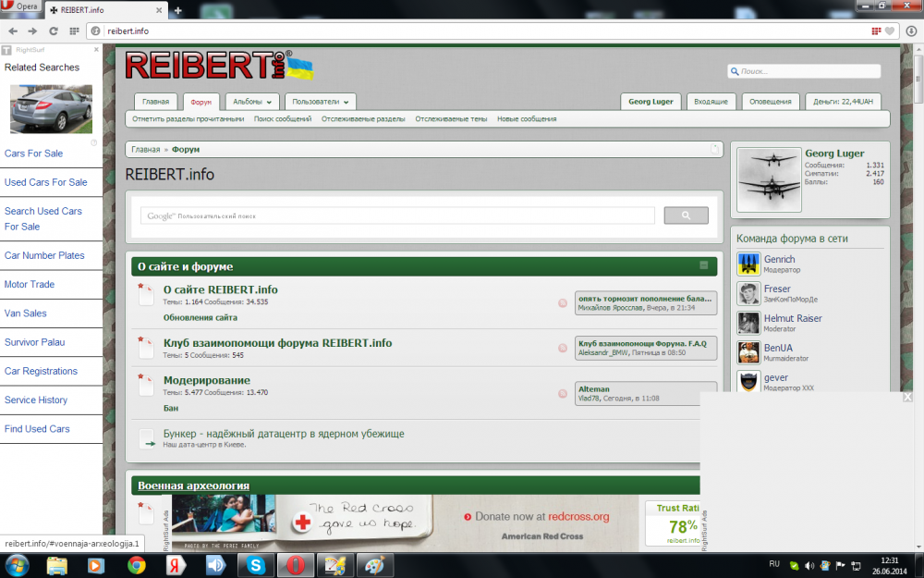
Task: Close the RightSurf Related Searches sidebar
Action: click(97, 50)
